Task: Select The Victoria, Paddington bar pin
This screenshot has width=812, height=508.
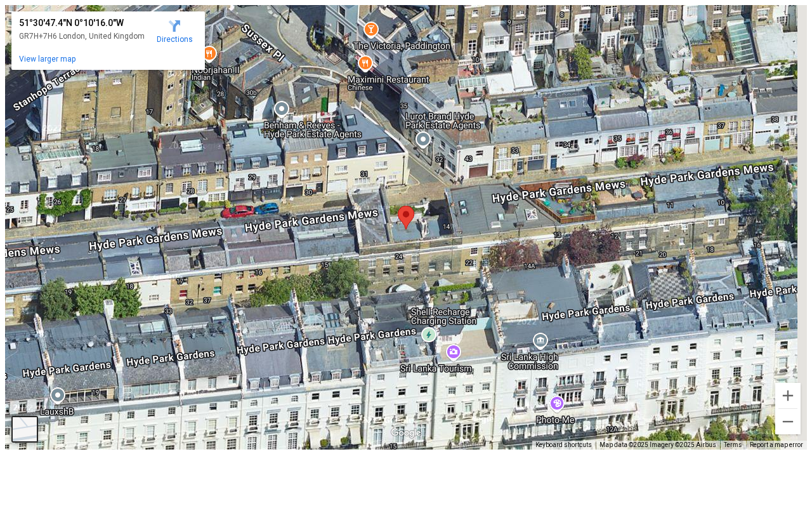Action: pos(371,29)
